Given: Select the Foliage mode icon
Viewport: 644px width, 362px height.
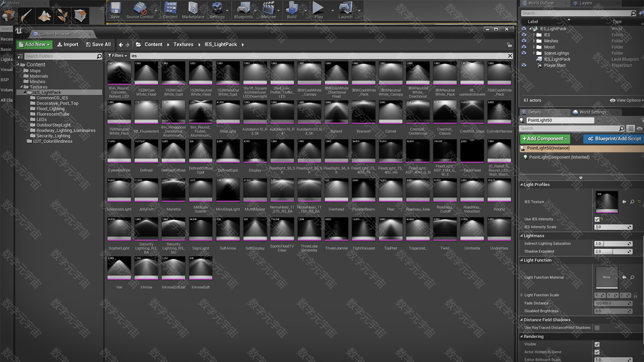Looking at the screenshot, I should click(62, 16).
